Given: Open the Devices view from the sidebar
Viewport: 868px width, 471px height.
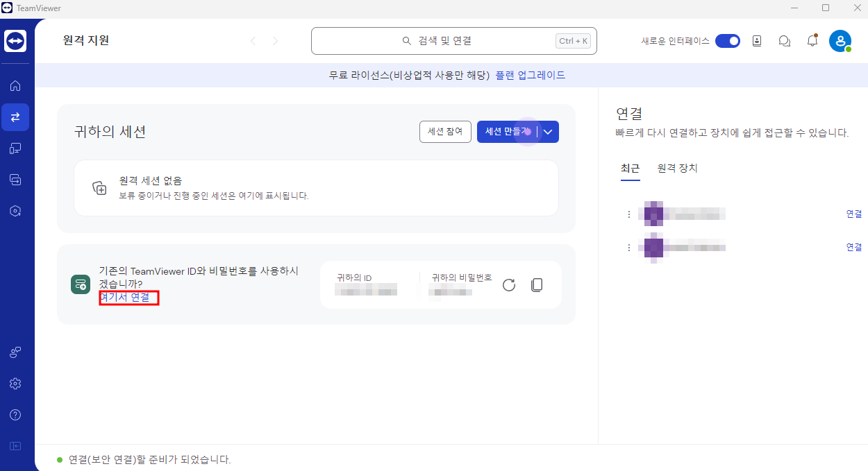Looking at the screenshot, I should (15, 148).
